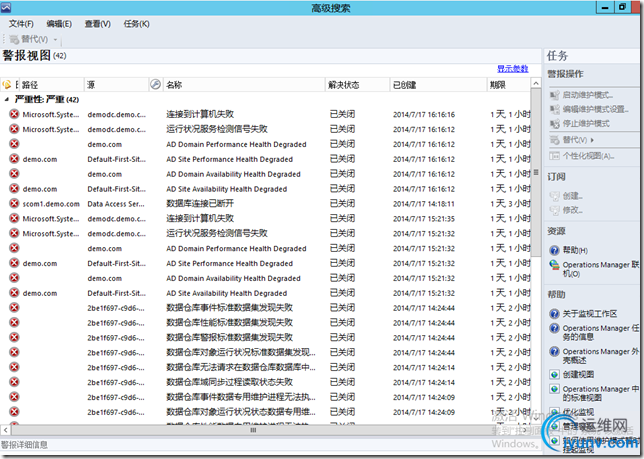The image size is (644, 459).
Task: Click the 2014/7/17 14:18:11 created timestamp
Action: [424, 204]
